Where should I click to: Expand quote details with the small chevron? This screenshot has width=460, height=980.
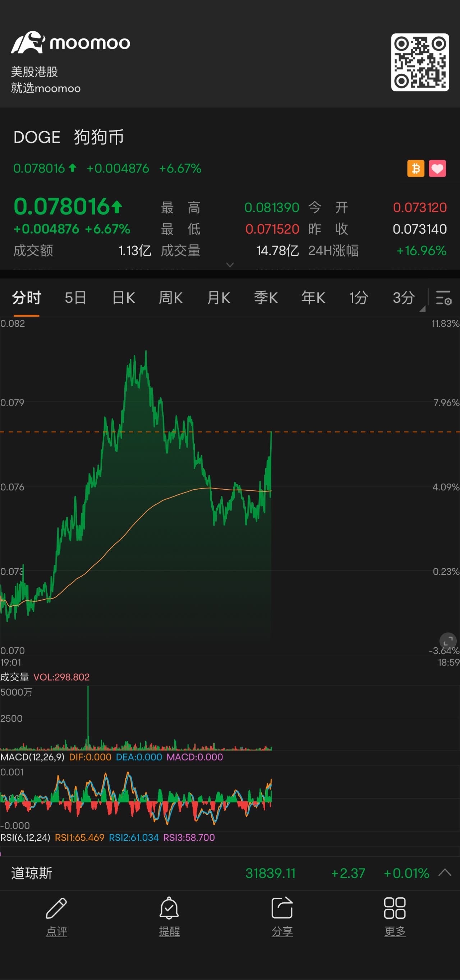[230, 264]
